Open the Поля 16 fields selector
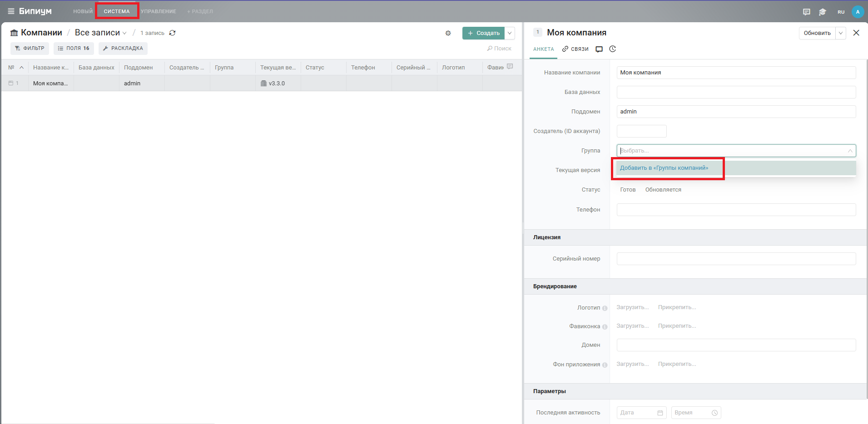 pos(74,48)
